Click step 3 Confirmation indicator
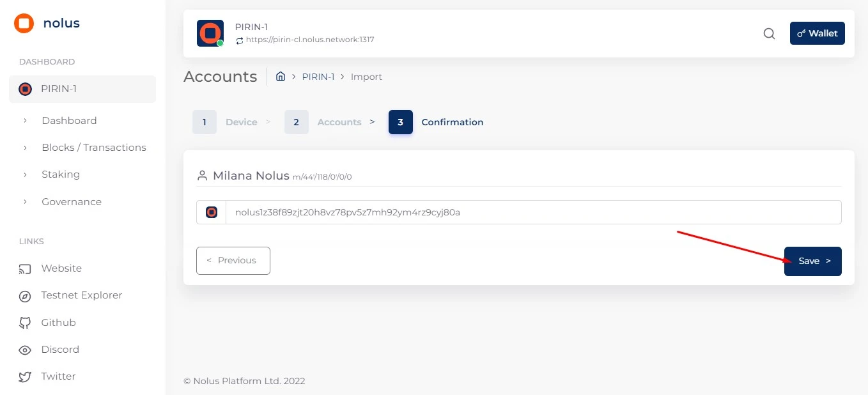This screenshot has width=868, height=395. [x=400, y=121]
